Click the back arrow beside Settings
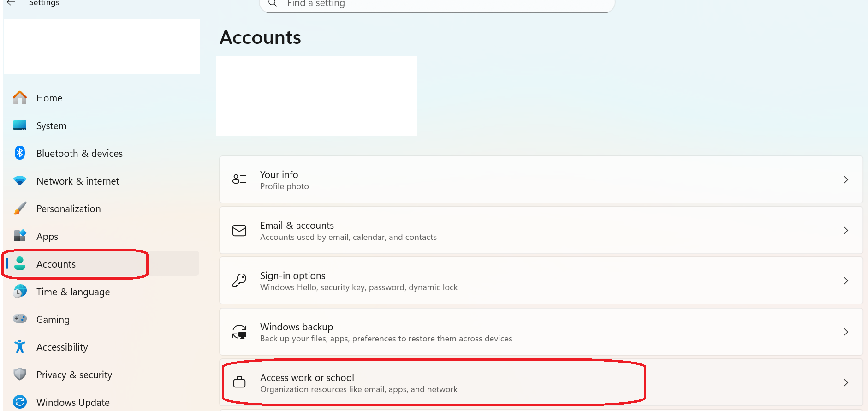Viewport: 868px width, 411px height. pos(11,3)
